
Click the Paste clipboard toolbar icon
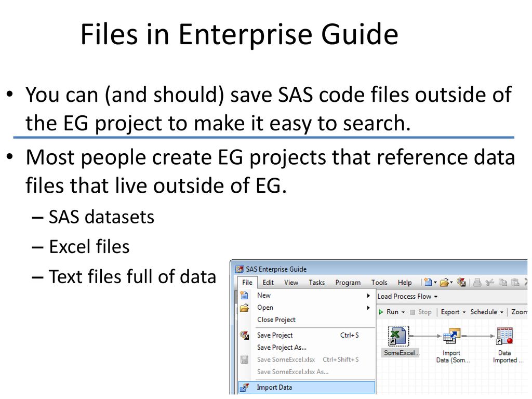515,282
